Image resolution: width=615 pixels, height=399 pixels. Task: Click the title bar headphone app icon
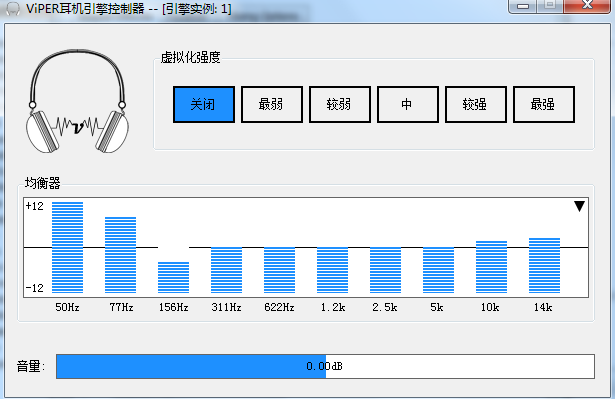13,9
